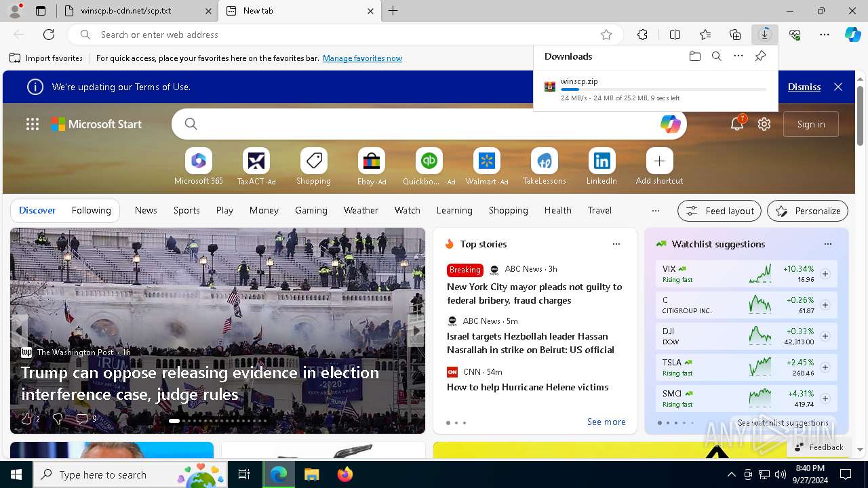Open downloads folder in Downloads panel
The width and height of the screenshot is (868, 488).
point(694,56)
